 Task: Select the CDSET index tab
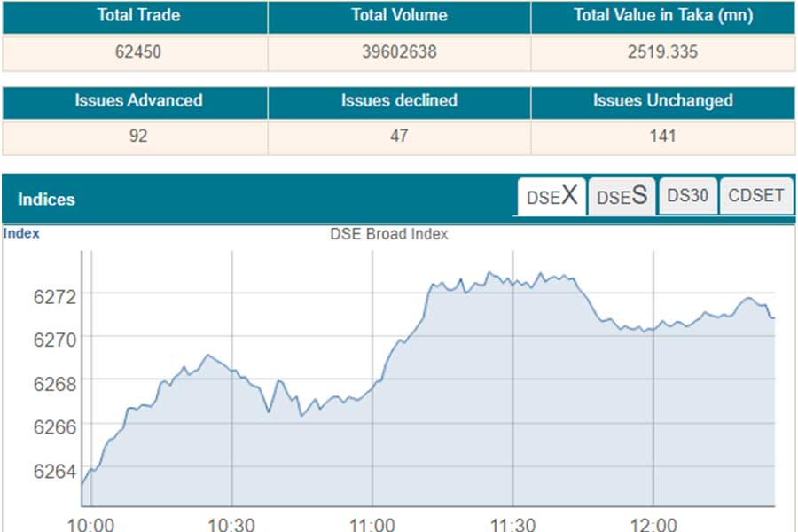755,195
